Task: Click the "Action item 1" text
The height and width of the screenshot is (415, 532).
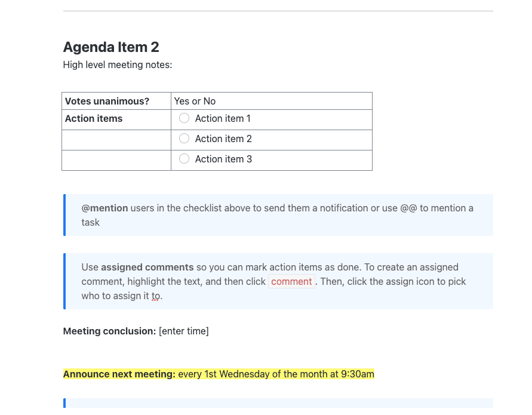Action: pyautogui.click(x=223, y=118)
